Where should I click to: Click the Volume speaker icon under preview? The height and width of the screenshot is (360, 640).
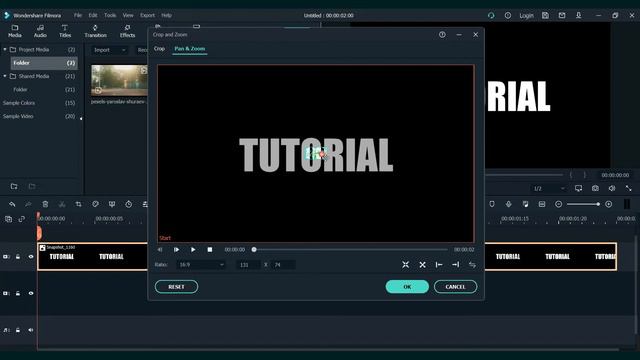612,188
